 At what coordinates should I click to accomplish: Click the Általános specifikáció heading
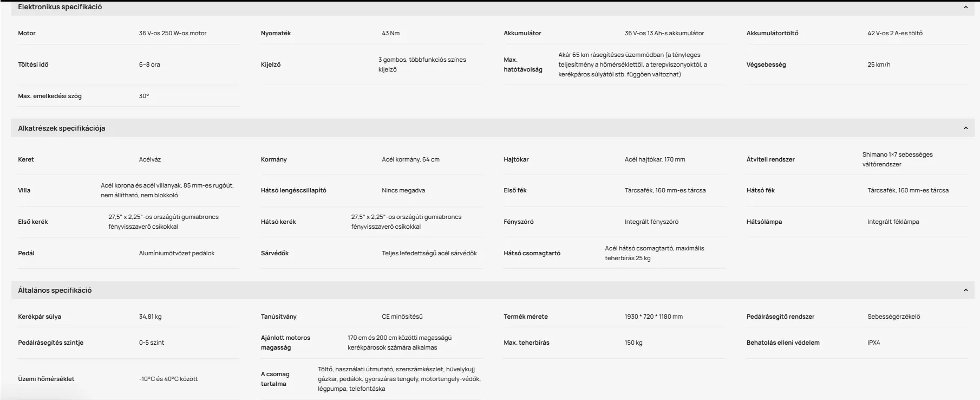coord(55,291)
